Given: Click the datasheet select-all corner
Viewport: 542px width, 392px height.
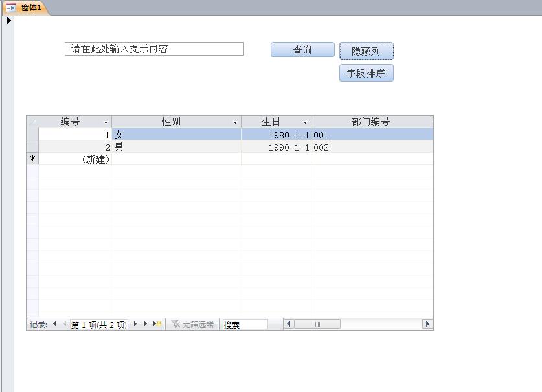Looking at the screenshot, I should point(32,122).
